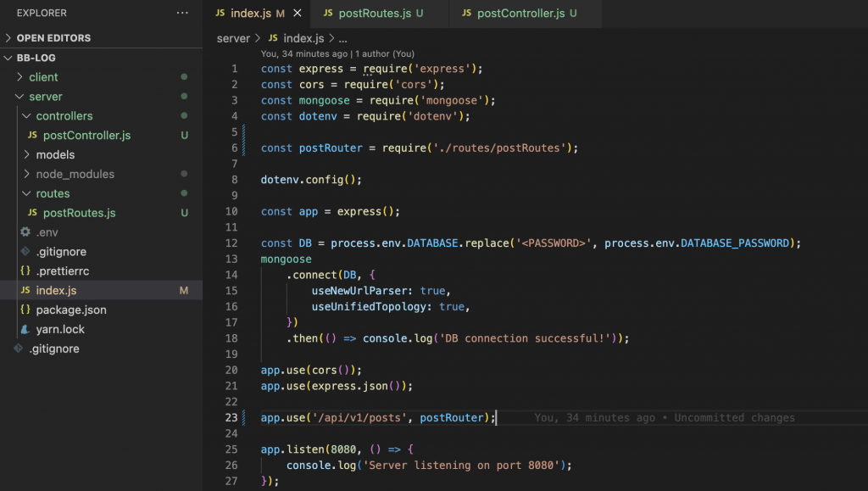Open the git blame author annotation above line 1
This screenshot has height=491, width=868.
pos(337,53)
